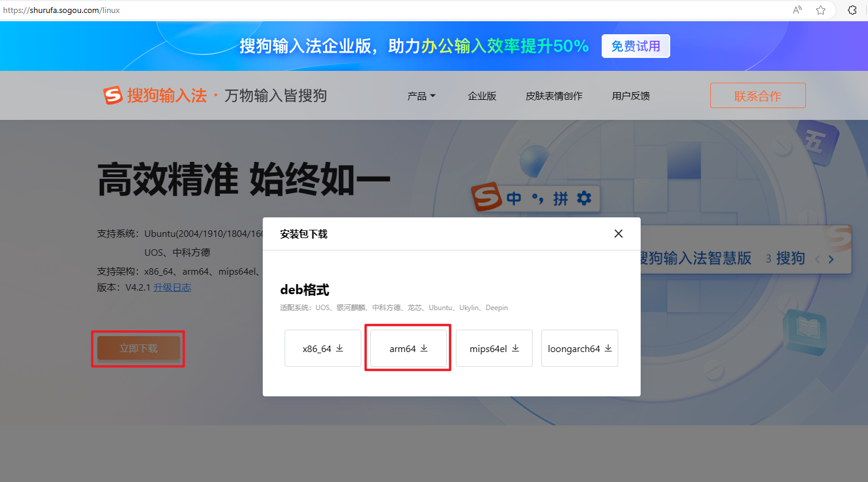Click the 适配系统 compatibility text
This screenshot has height=482, width=868.
pos(394,307)
